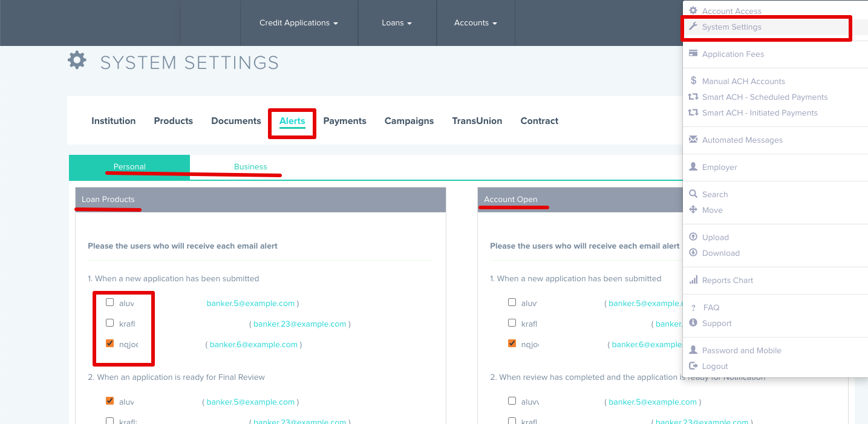Viewport: 868px width, 424px height.
Task: Click the person icon beside Password and Mobile
Action: point(693,350)
